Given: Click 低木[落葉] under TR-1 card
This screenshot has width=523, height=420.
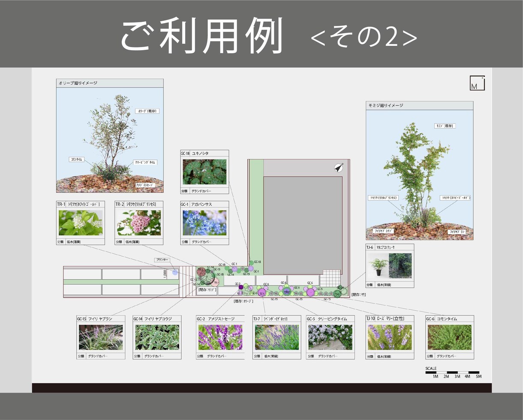Looking at the screenshot, I should 73,242.
